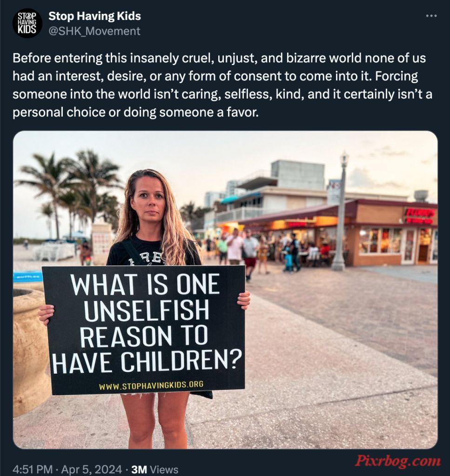450x476 pixels.
Task: Click the street lamp post in the photo
Action: click(340, 212)
